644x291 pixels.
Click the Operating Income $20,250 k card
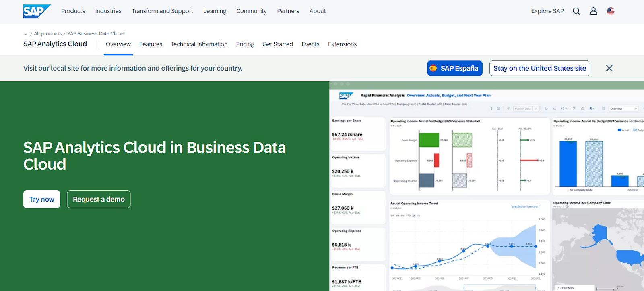click(x=357, y=171)
